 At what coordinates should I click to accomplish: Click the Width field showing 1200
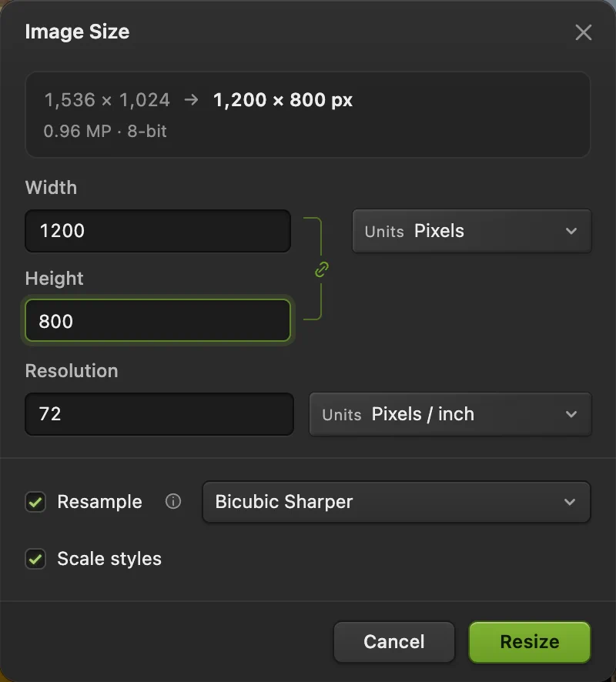pos(158,231)
